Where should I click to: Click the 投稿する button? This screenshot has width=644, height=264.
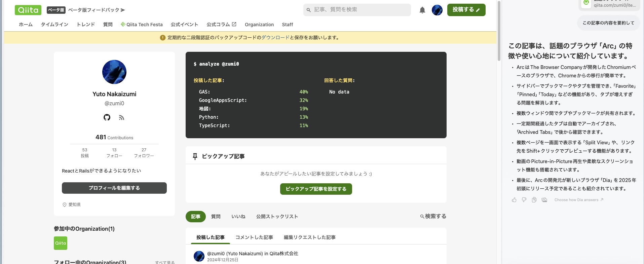(x=466, y=10)
